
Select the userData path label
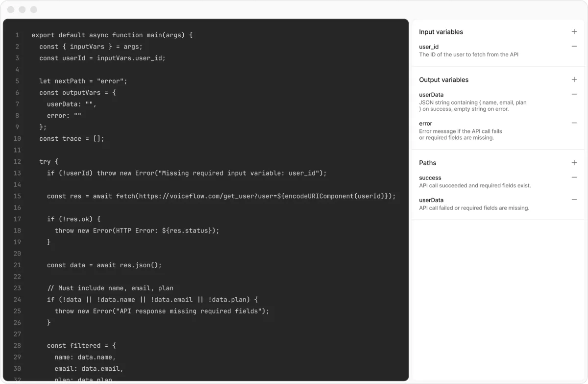[430, 200]
